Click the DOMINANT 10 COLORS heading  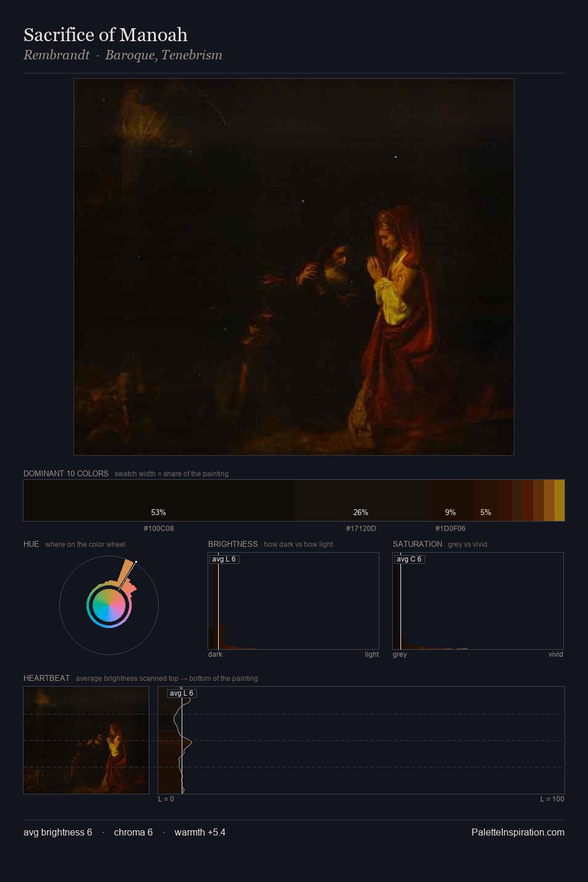pyautogui.click(x=66, y=473)
